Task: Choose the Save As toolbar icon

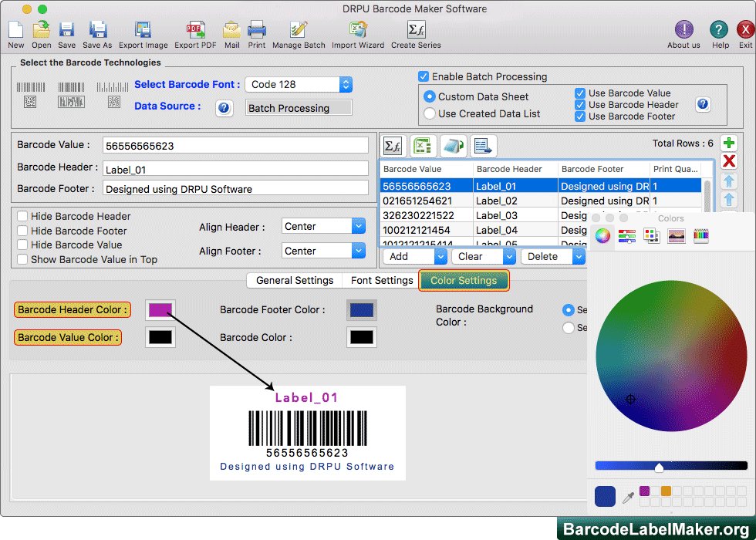Action: click(97, 30)
